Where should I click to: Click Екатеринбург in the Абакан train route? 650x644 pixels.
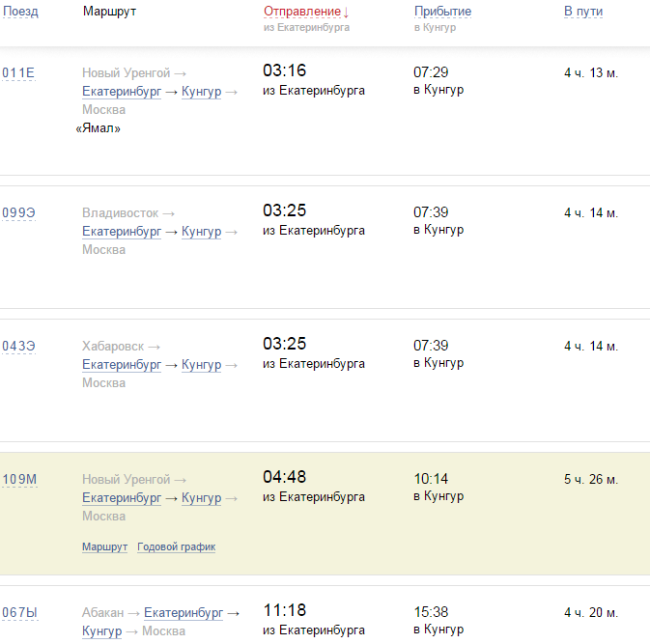(x=184, y=613)
